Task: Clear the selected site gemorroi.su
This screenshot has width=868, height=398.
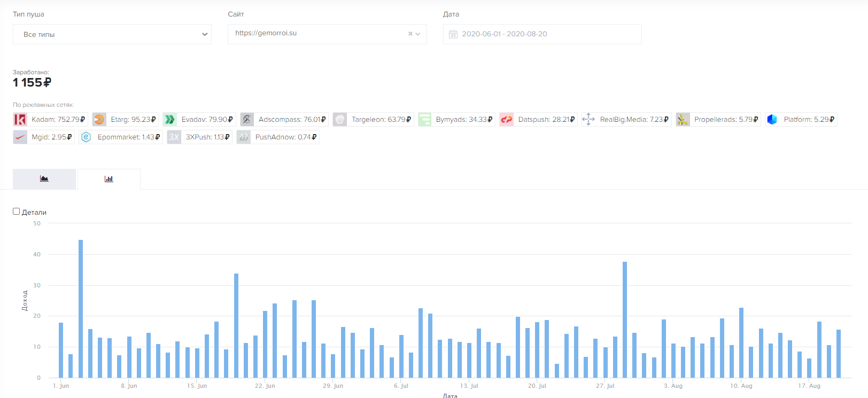Action: coord(410,34)
